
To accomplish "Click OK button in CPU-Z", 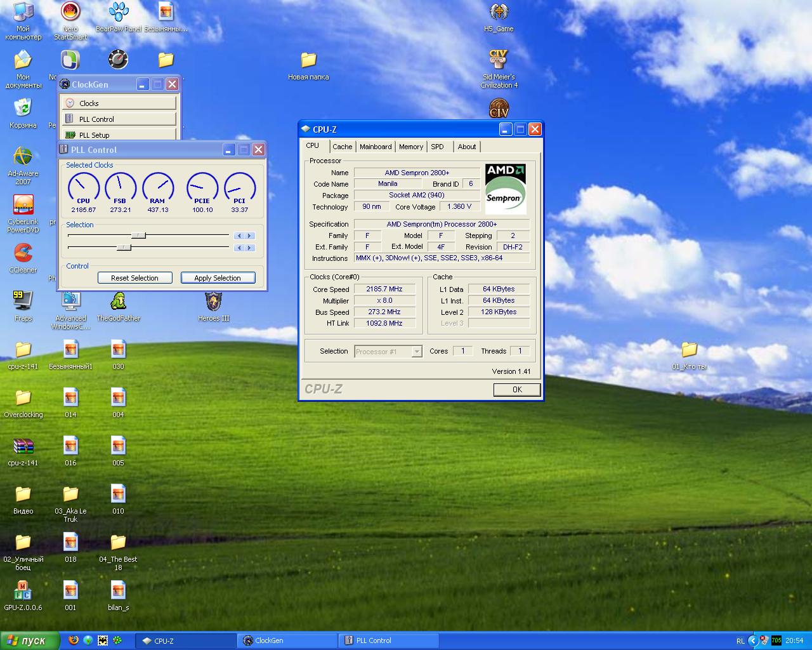I will (x=517, y=390).
